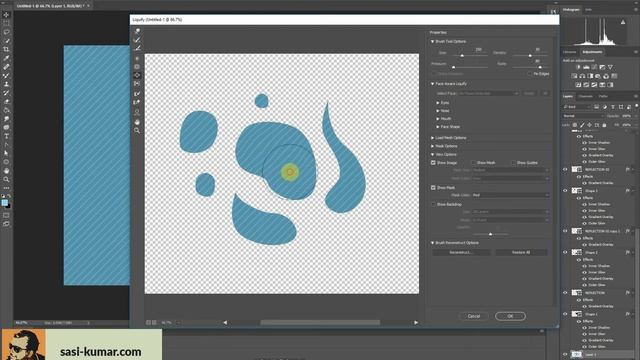Screen dimensions: 640x360
Task: Add a Hue/Saturation adjustment
Action: 574,76
